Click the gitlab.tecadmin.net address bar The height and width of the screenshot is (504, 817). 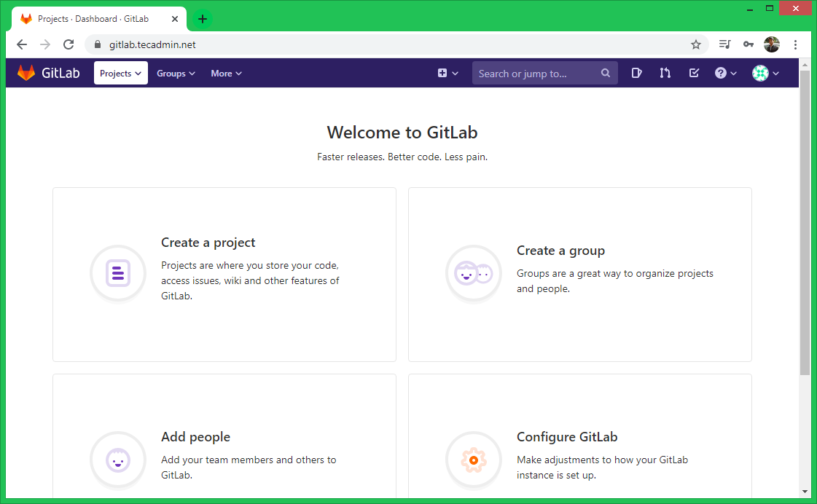click(x=396, y=44)
